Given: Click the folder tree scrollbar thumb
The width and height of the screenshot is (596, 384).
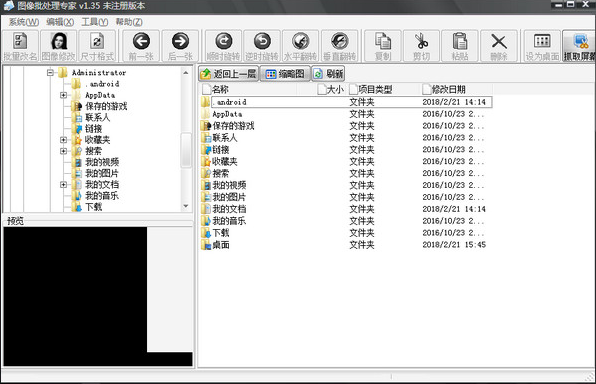Looking at the screenshot, I should pos(186,150).
